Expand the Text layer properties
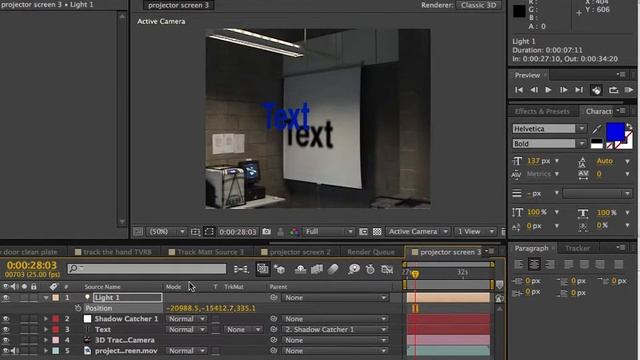The height and width of the screenshot is (360, 640). point(46,329)
